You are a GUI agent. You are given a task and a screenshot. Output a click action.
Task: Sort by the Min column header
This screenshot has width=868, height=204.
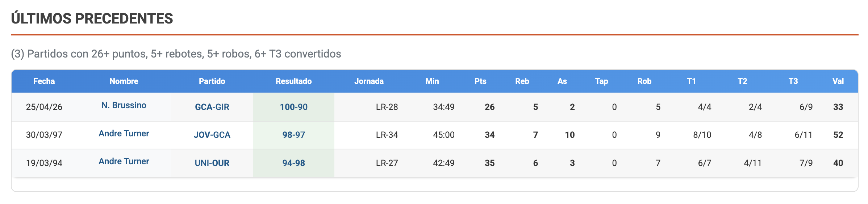432,81
